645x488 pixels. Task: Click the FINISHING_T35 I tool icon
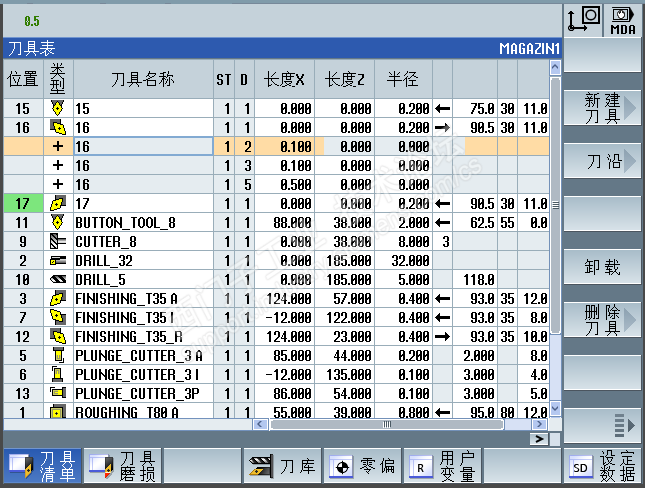click(58, 317)
